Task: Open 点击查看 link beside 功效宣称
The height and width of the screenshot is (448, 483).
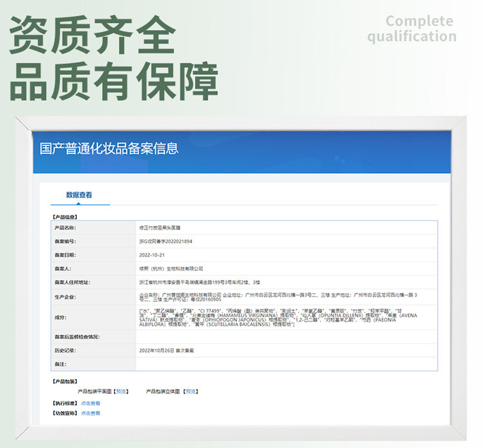Action: (x=91, y=414)
